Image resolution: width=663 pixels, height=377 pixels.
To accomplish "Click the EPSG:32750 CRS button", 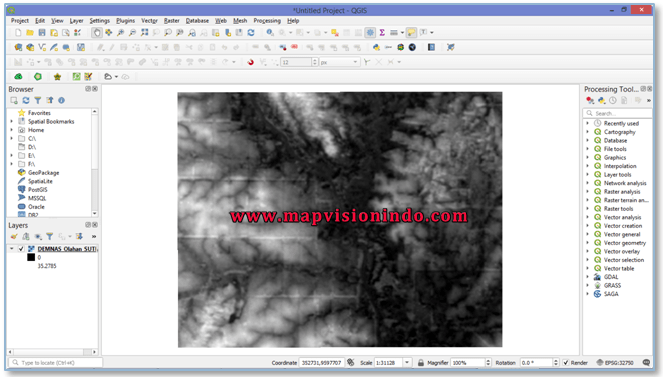I will pos(615,363).
